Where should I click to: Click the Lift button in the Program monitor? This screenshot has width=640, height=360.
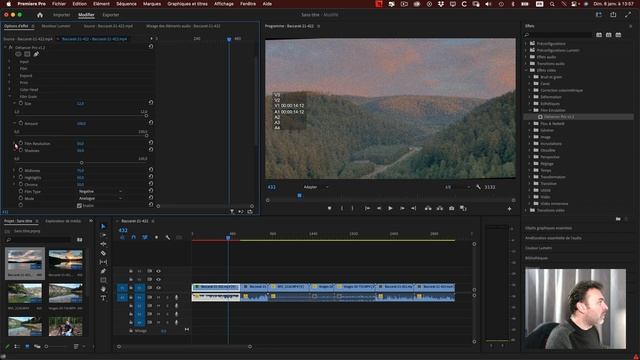point(428,208)
